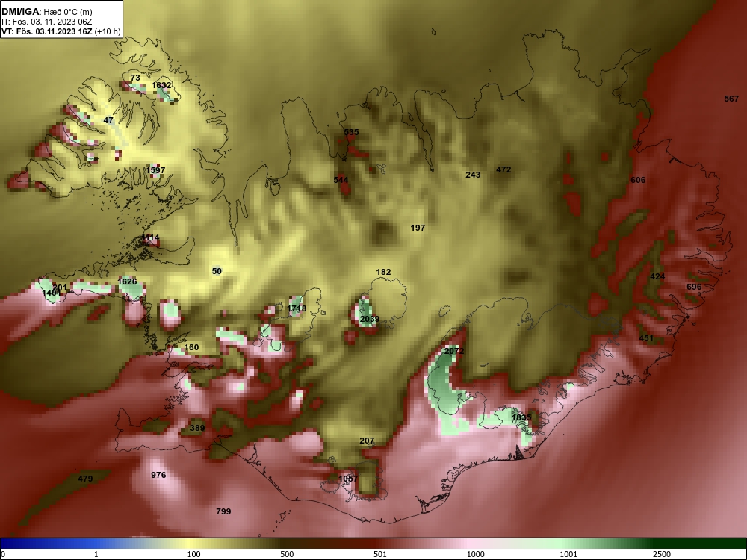
Task: Click the map value 1718
Action: [x=297, y=308]
